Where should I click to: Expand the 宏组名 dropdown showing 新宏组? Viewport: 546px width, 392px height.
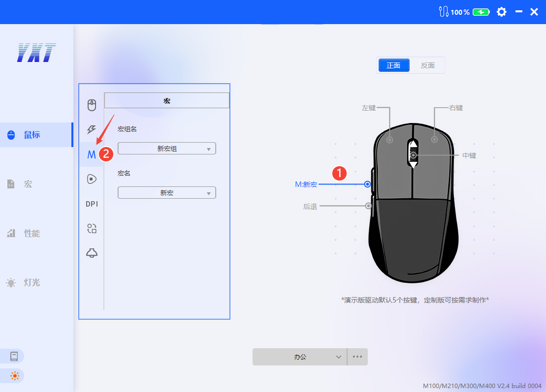[167, 149]
